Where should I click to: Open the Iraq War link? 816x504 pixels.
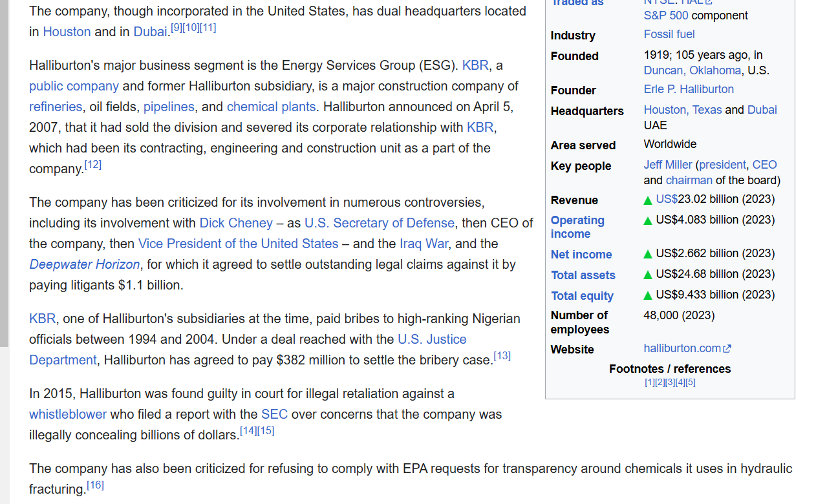click(424, 244)
